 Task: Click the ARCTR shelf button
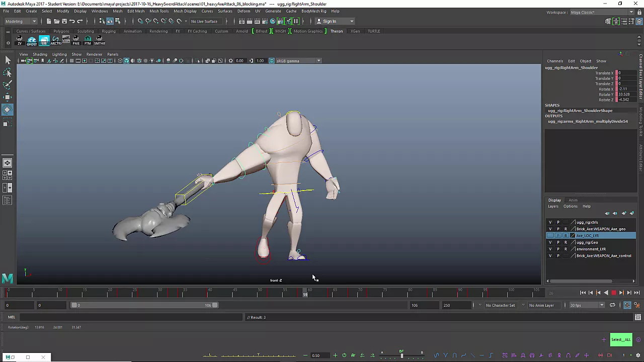click(x=55, y=40)
